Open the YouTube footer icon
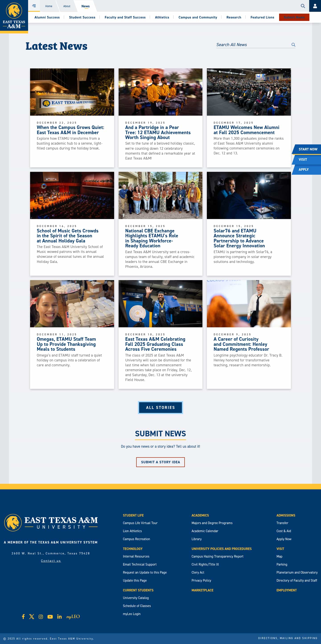The width and height of the screenshot is (321, 644). click(x=50, y=617)
